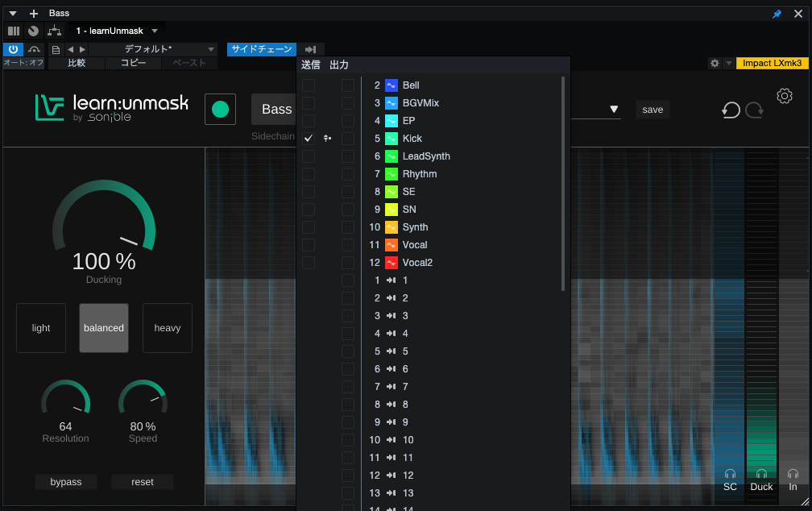This screenshot has width=812, height=511.
Task: Expand the 1 - learnUnmask plugin selector
Action: tap(155, 31)
